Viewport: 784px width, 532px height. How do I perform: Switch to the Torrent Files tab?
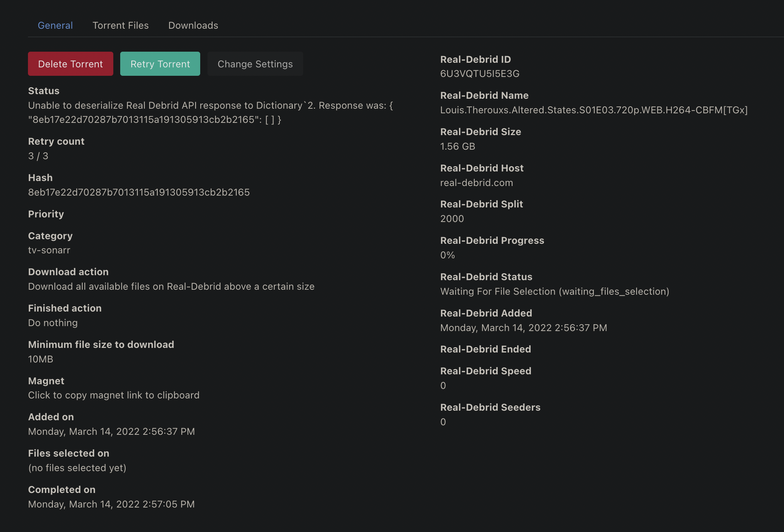click(x=120, y=25)
